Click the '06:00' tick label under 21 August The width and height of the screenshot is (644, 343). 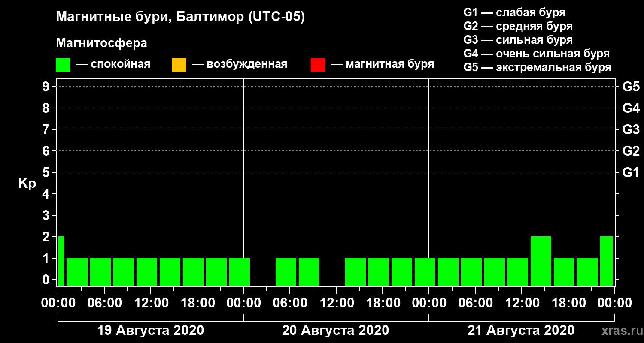pos(475,303)
